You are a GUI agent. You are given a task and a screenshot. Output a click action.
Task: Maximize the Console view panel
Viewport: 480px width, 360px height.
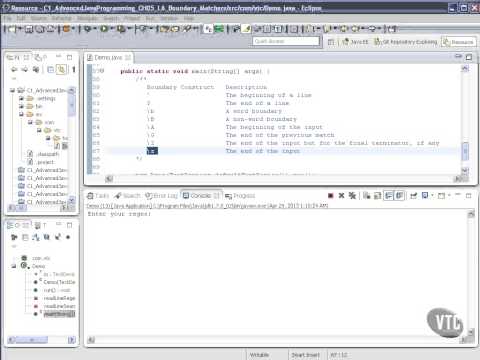[x=469, y=196]
